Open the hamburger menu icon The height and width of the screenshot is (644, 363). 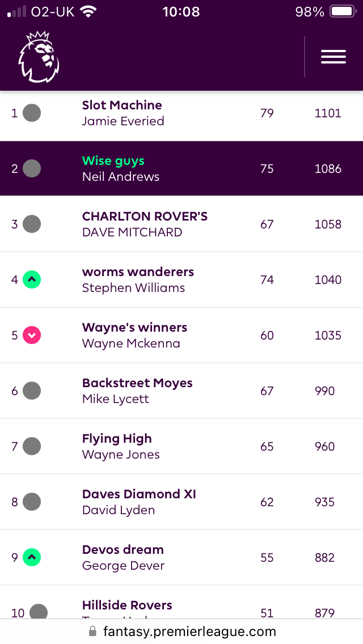(334, 57)
